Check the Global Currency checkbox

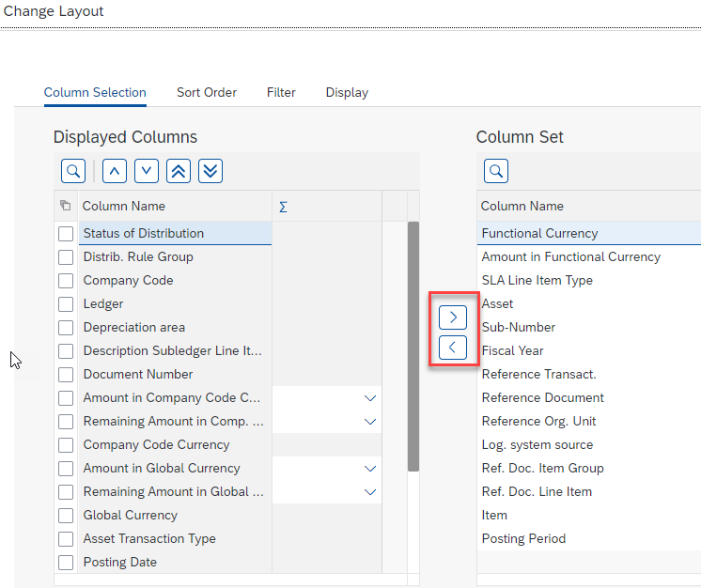[66, 516]
